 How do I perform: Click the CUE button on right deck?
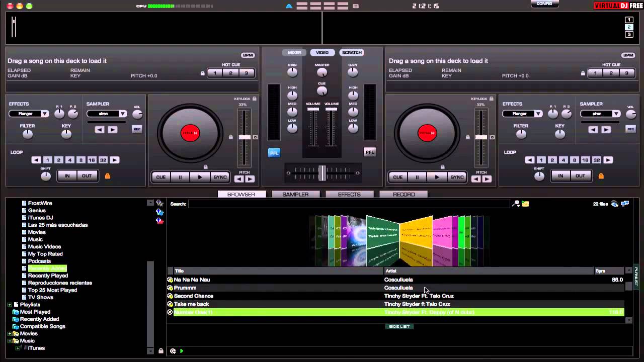click(397, 177)
